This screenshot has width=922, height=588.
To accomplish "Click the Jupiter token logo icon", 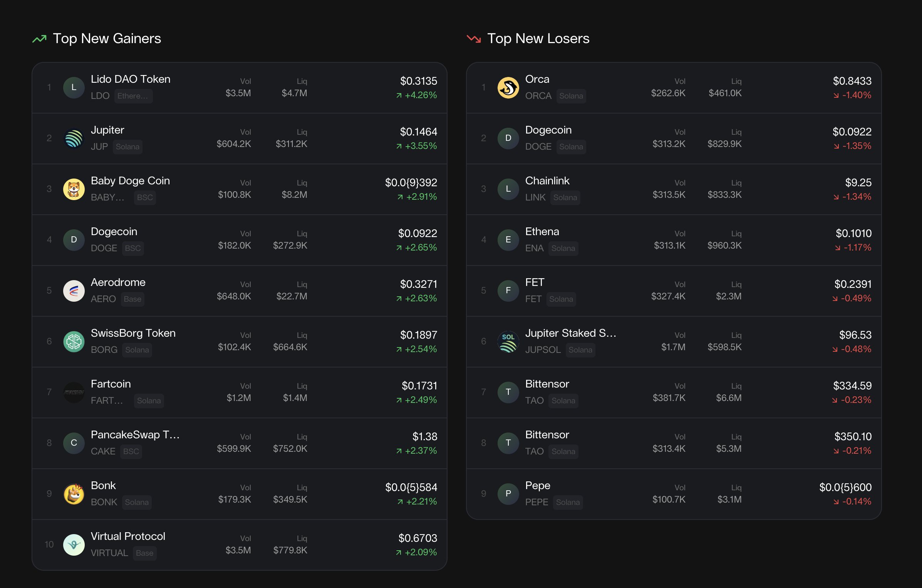I will tap(74, 138).
